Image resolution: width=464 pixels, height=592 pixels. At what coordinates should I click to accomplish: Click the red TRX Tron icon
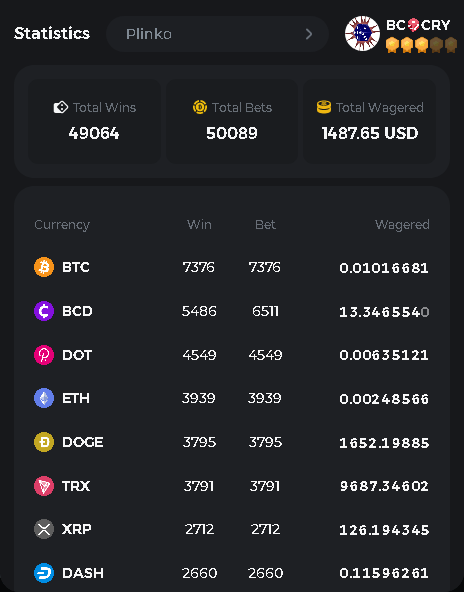coord(44,486)
